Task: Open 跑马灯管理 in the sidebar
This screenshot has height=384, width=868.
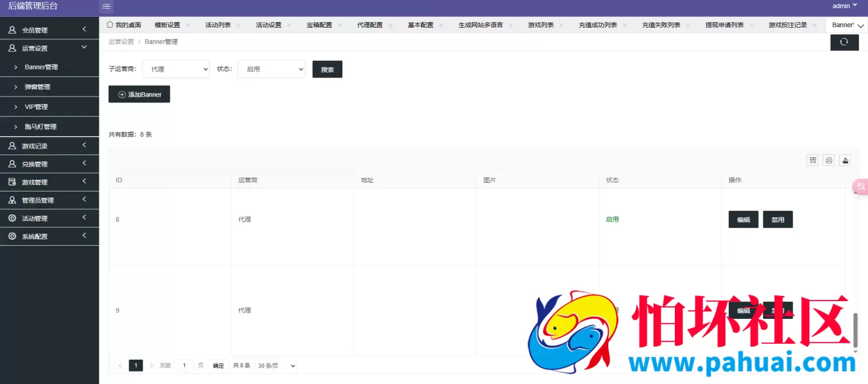Action: [49, 126]
